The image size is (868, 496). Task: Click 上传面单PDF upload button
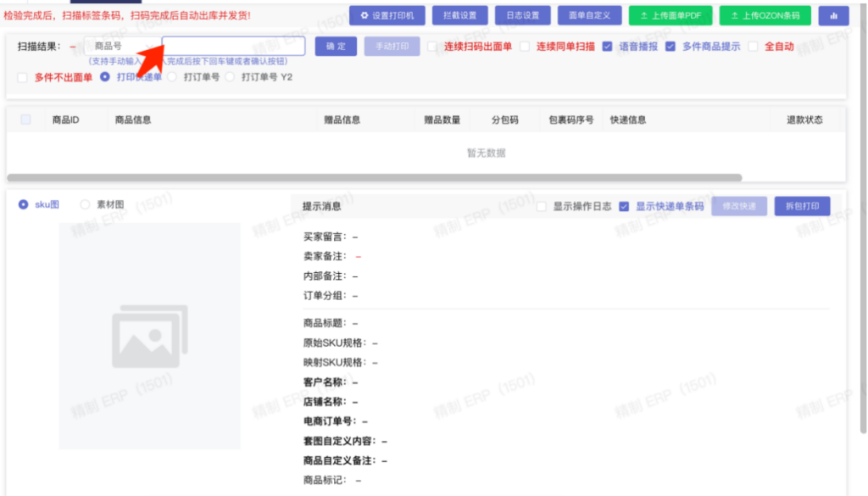[670, 15]
